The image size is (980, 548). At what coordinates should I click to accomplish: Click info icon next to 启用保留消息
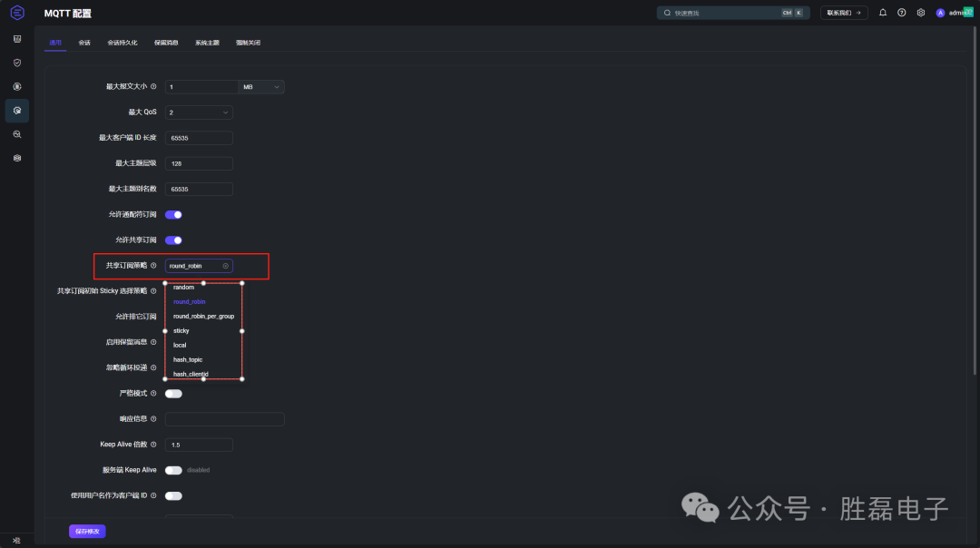153,342
